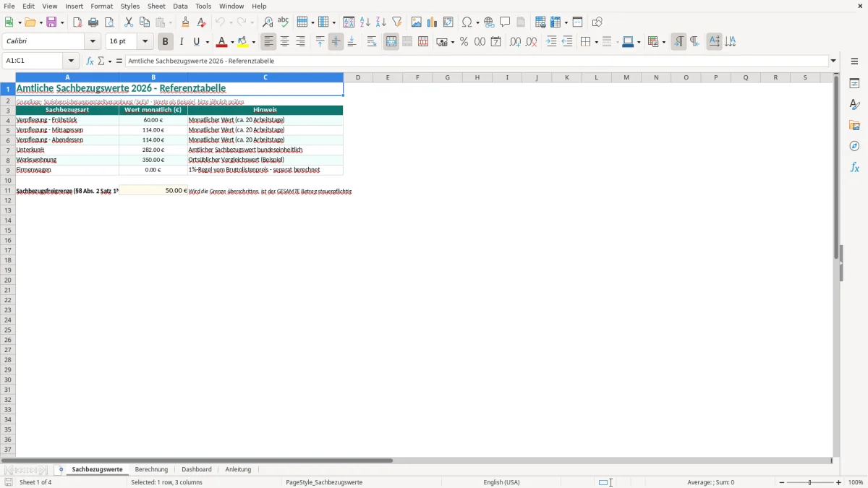
Task: Insert a chart
Action: point(433,22)
